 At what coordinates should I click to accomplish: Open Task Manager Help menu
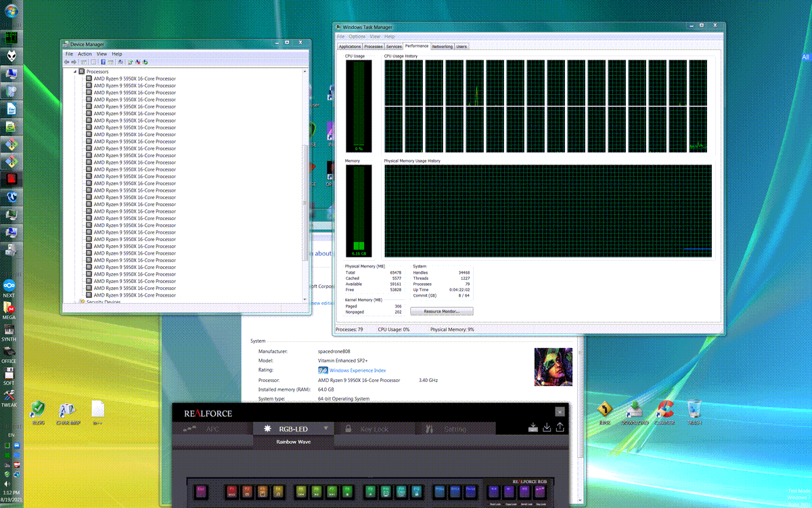390,36
